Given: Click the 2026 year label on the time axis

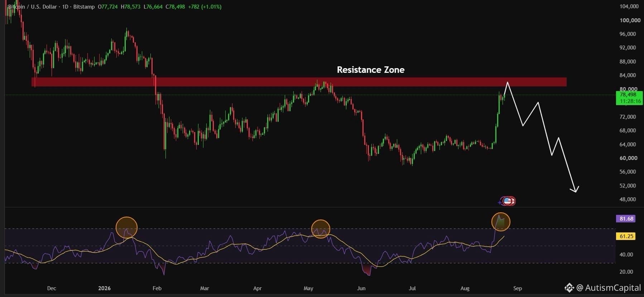Looking at the screenshot, I should pyautogui.click(x=105, y=288).
